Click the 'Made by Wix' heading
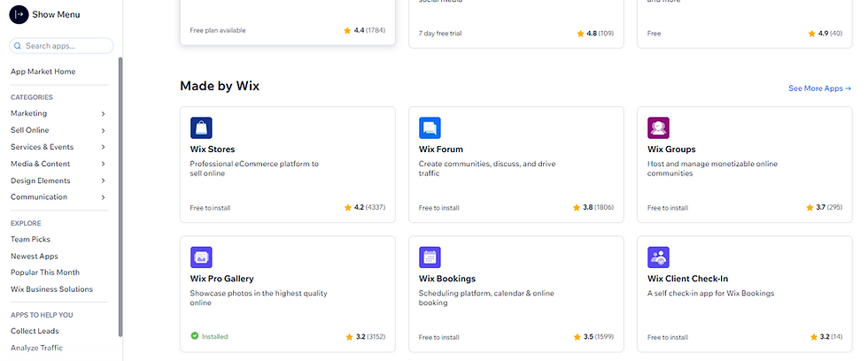 220,86
